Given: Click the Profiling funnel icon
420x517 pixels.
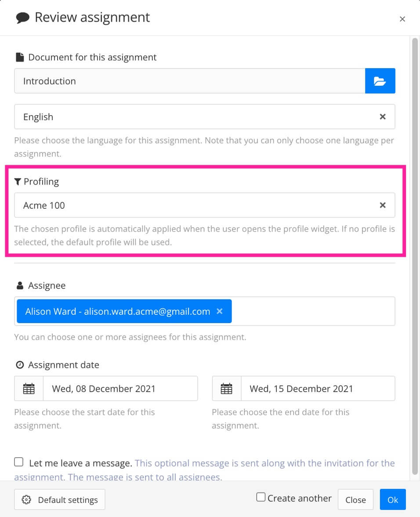Looking at the screenshot, I should point(18,181).
